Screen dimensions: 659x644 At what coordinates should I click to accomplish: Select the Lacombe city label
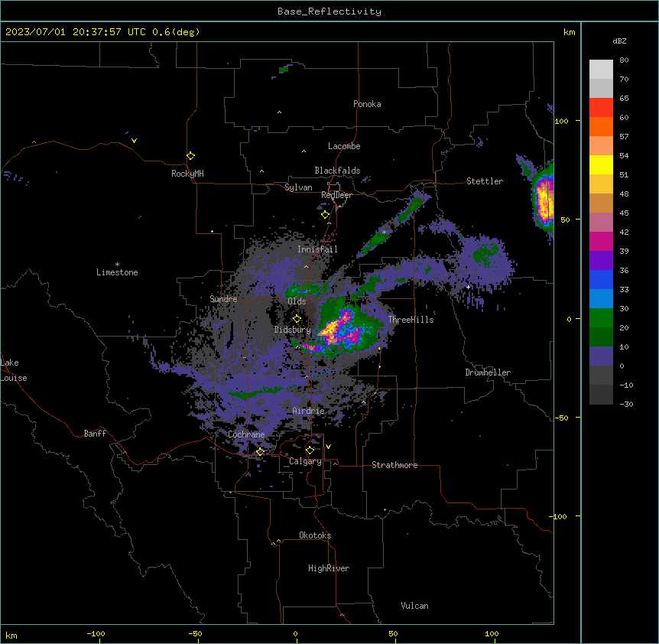[x=344, y=146]
